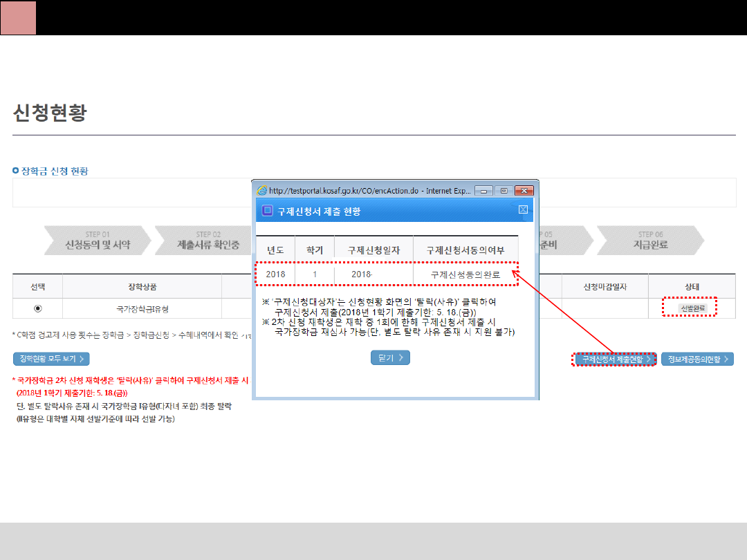Click the square icon beside 구제신청서 제출 현황
This screenshot has width=747, height=560.
pos(267,211)
